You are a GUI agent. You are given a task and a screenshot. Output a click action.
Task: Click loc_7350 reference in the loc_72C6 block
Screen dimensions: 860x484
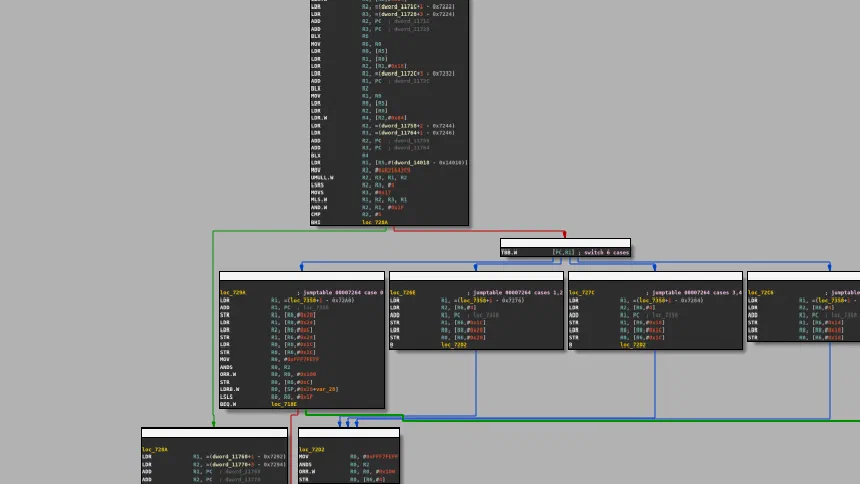point(832,301)
